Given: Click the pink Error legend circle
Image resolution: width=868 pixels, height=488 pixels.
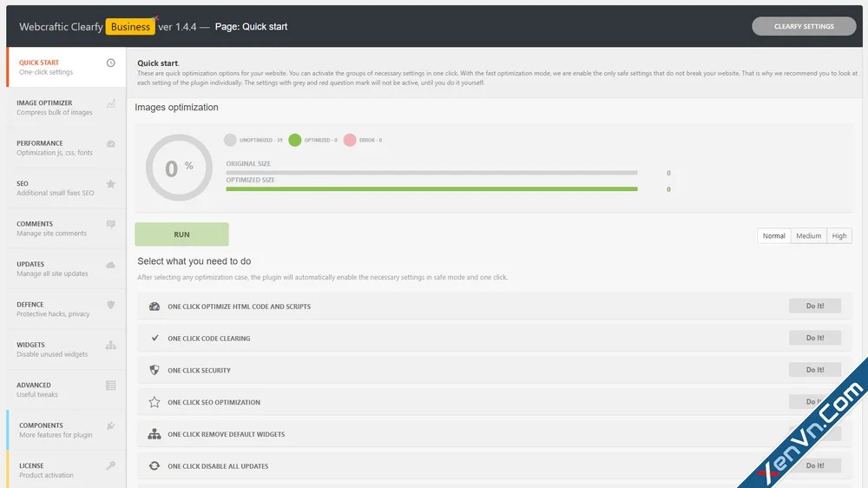Looking at the screenshot, I should click(x=350, y=140).
